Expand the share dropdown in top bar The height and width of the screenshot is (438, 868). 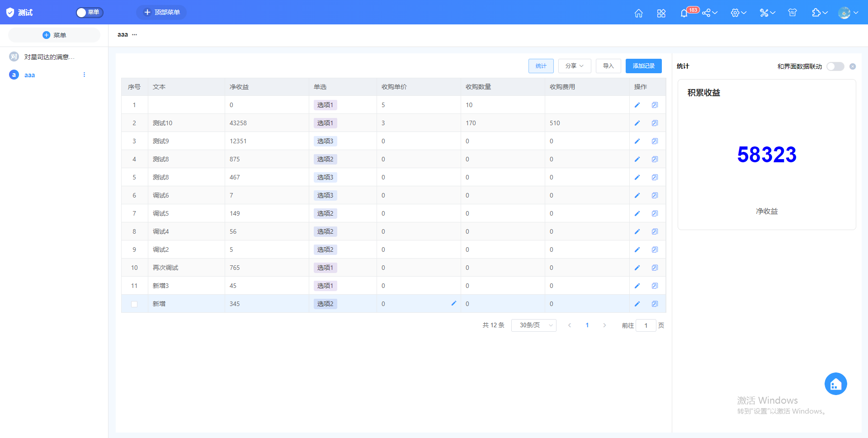709,13
